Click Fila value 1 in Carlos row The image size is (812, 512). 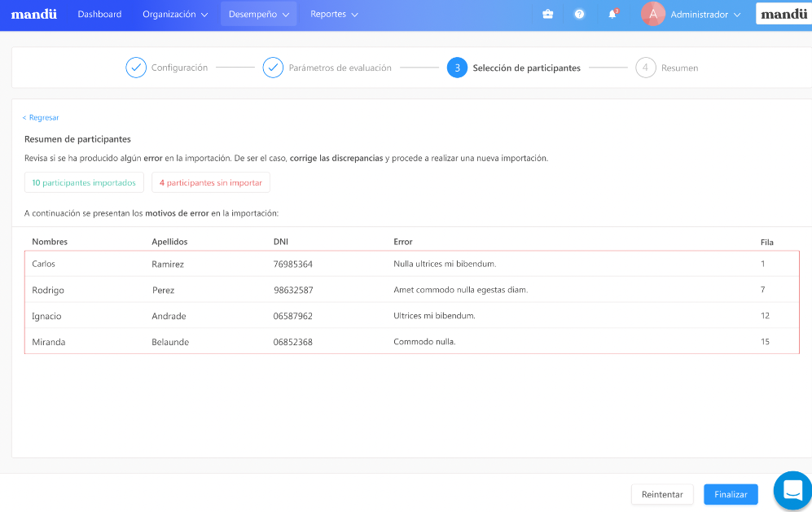pos(763,264)
